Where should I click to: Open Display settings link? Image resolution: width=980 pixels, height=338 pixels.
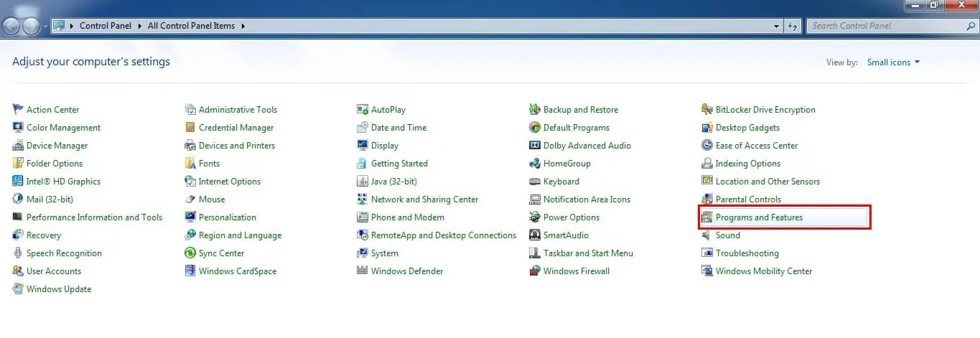click(x=385, y=146)
